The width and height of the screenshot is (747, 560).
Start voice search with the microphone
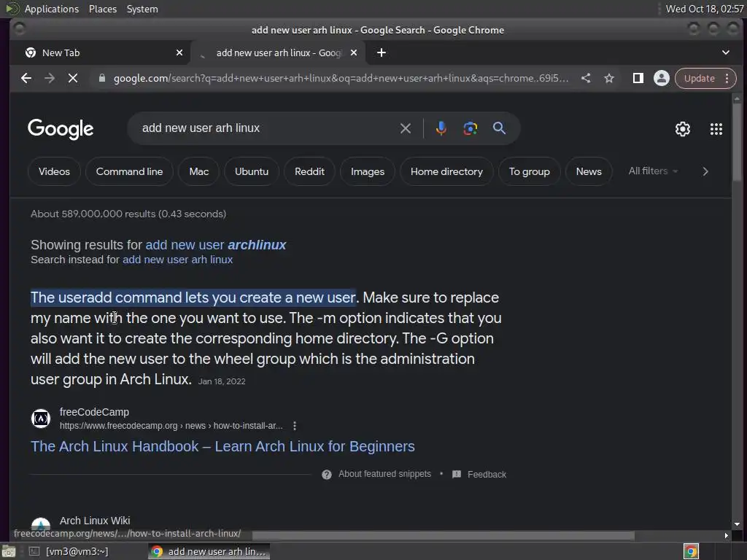pyautogui.click(x=441, y=128)
